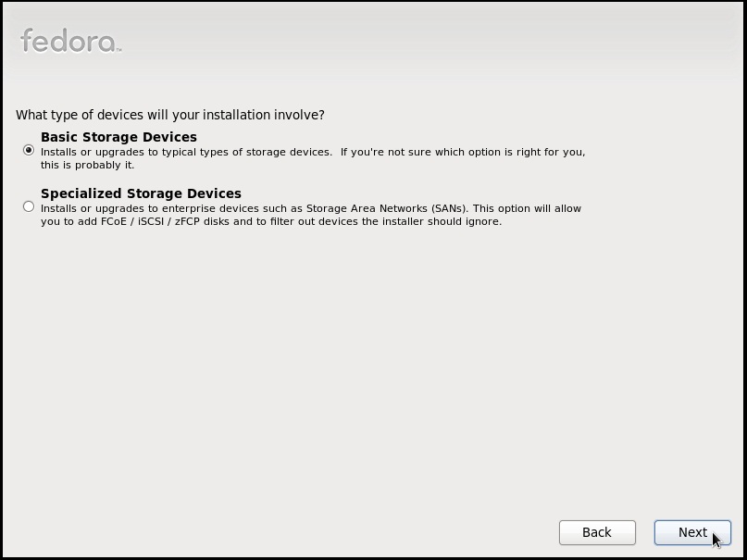Click the bold 'Basic Storage Devices' heading

118,137
